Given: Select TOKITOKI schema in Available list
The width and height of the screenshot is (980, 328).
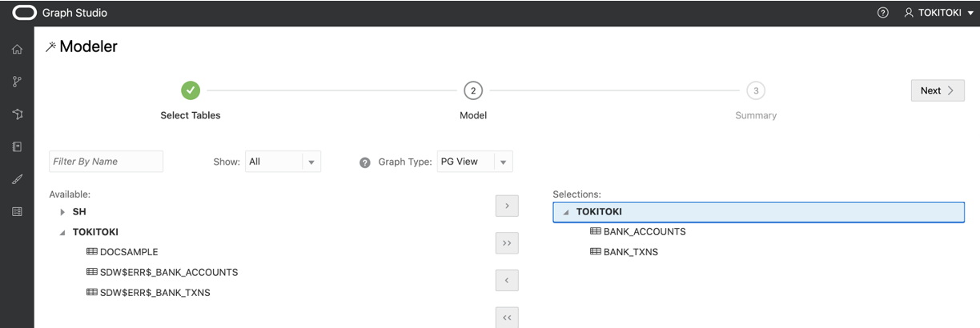Looking at the screenshot, I should pos(95,232).
